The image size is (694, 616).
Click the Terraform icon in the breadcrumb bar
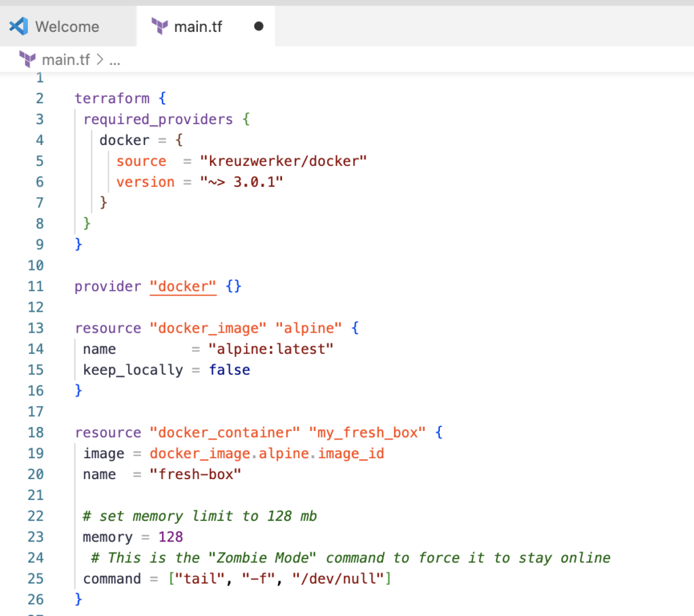[27, 60]
